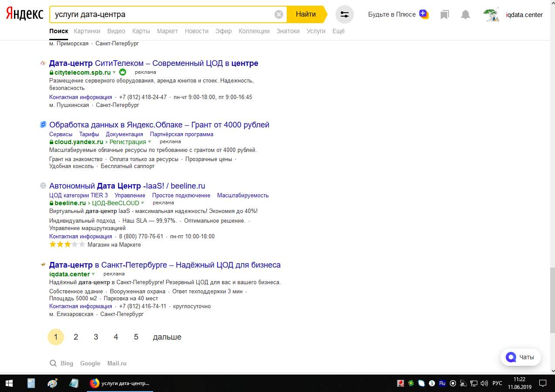The image size is (555, 392).
Task: Search the query on Google
Action: (90, 363)
